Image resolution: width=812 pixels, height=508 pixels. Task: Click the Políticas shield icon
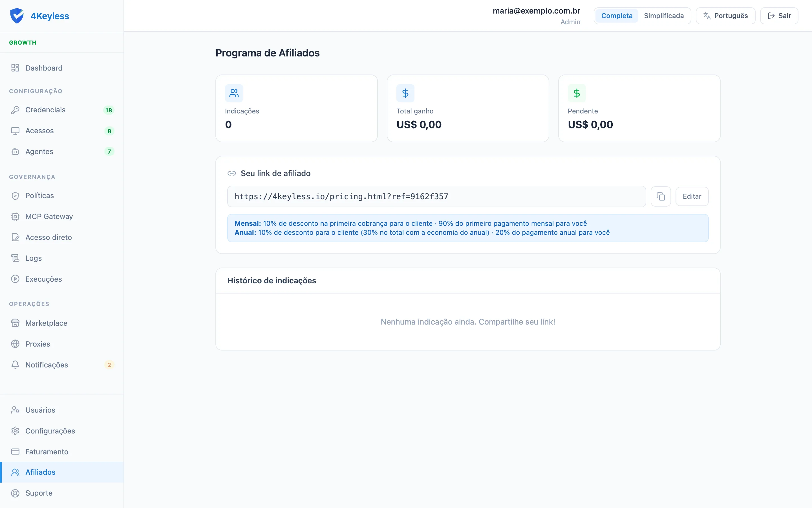tap(15, 196)
